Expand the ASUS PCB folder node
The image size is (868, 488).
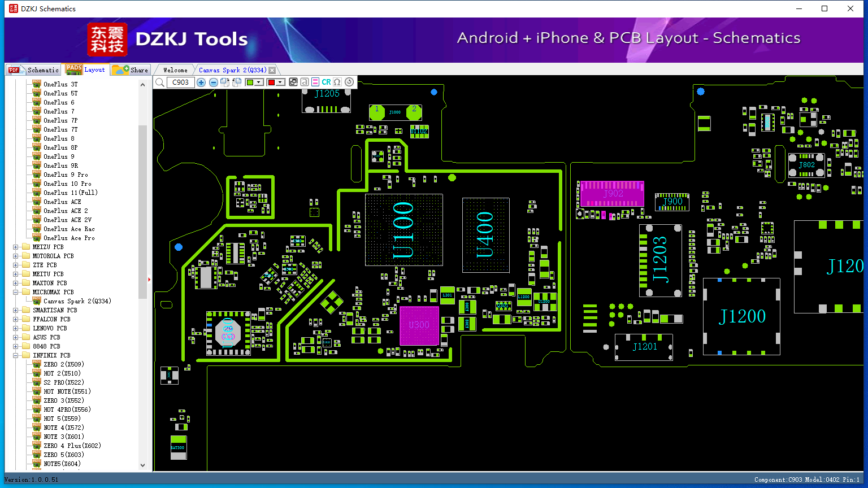coord(16,337)
